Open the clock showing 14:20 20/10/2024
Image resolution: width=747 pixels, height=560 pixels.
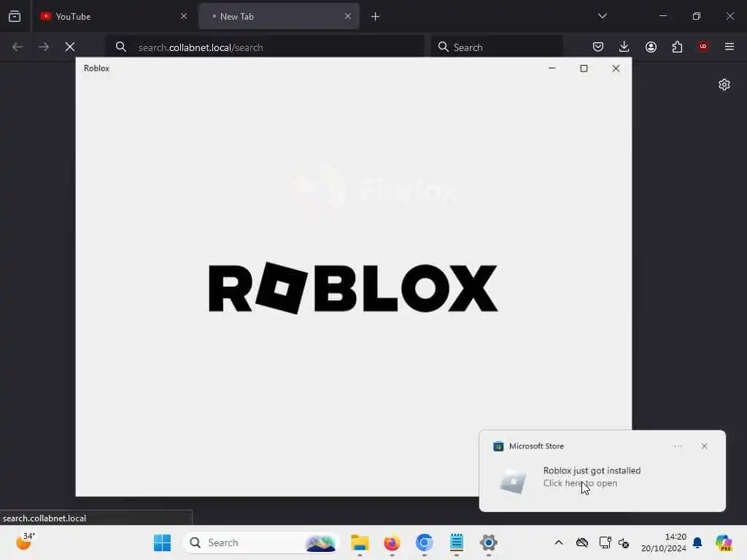click(x=664, y=542)
